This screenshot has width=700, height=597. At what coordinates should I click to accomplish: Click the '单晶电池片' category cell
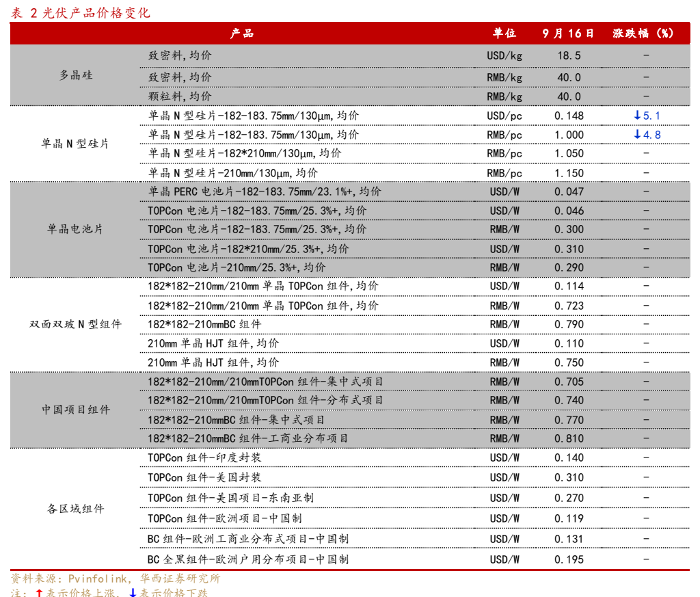coord(75,229)
